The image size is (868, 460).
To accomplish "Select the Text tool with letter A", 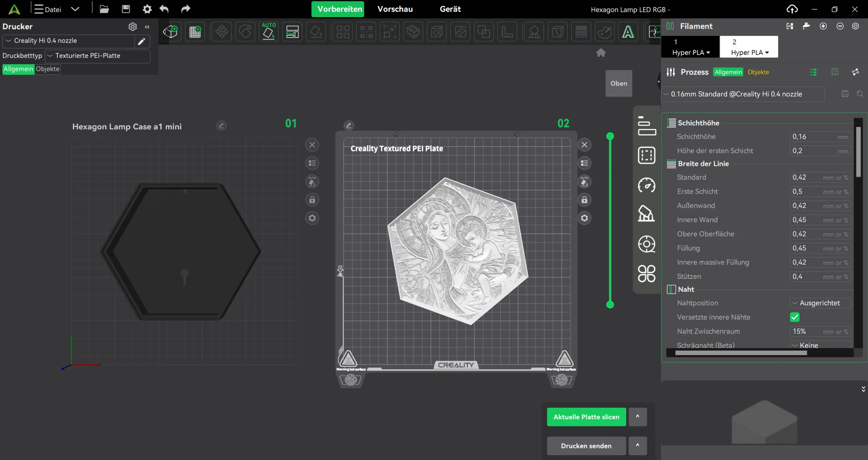I will pyautogui.click(x=628, y=32).
